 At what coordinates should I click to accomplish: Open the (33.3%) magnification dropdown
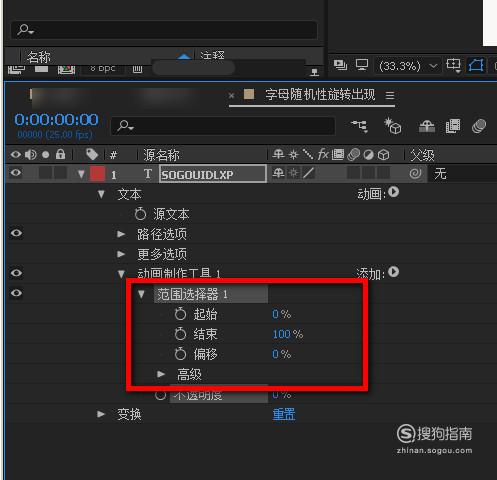click(x=407, y=66)
